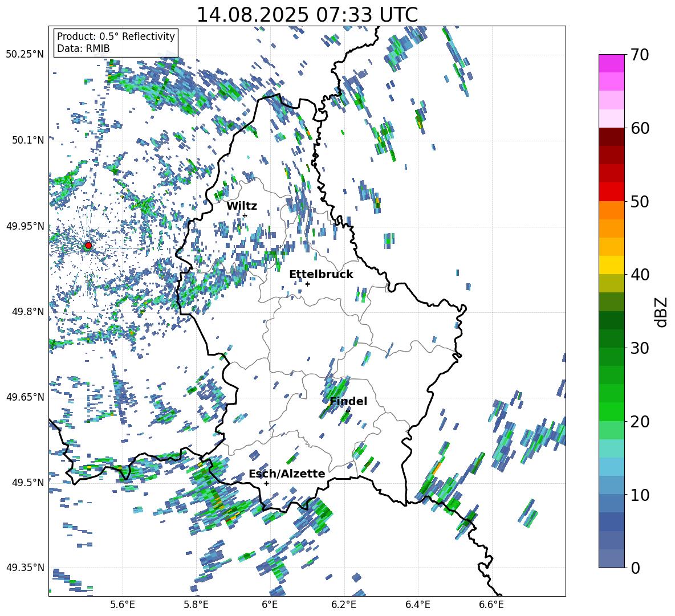This screenshot has width=675, height=616.
Task: Click the 'Product: 0.5° Reflectivity' label
Action: click(116, 36)
